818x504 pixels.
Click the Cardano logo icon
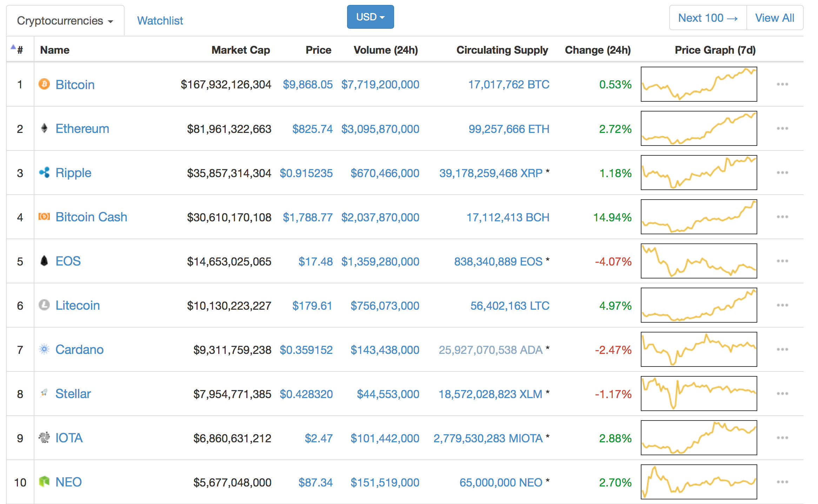tap(44, 349)
